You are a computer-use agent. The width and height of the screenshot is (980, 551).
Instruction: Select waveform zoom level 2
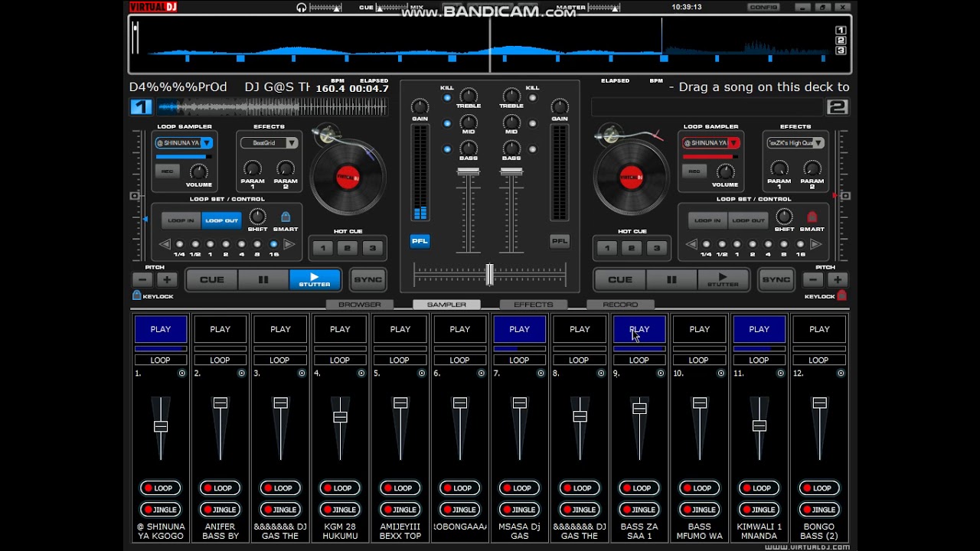(841, 41)
